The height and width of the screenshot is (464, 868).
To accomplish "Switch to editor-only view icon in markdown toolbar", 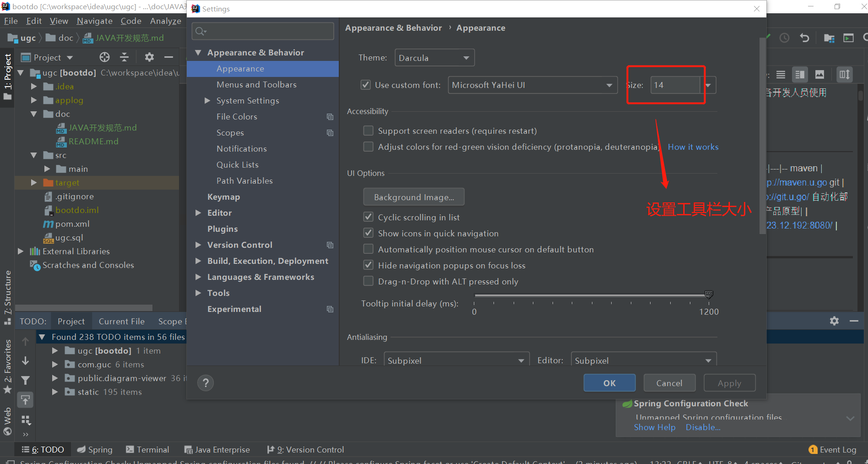I will tap(781, 74).
